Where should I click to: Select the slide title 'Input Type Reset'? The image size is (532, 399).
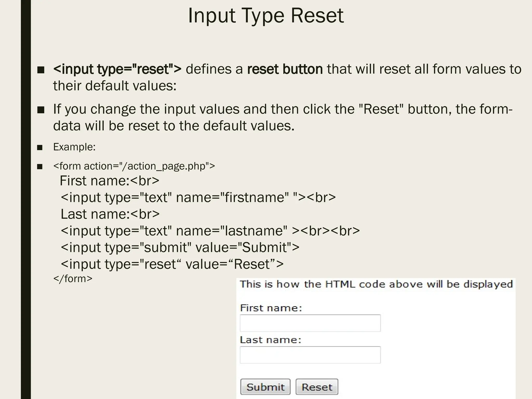[x=266, y=16]
